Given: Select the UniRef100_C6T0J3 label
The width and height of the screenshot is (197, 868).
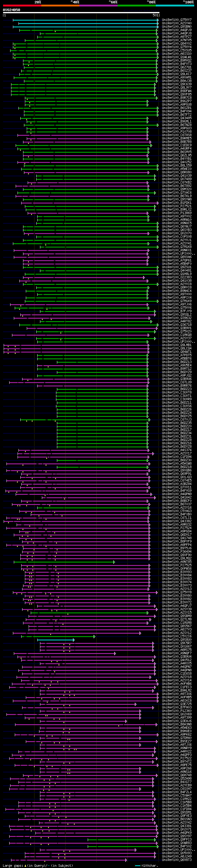Looking at the screenshot, I should (x=177, y=419).
